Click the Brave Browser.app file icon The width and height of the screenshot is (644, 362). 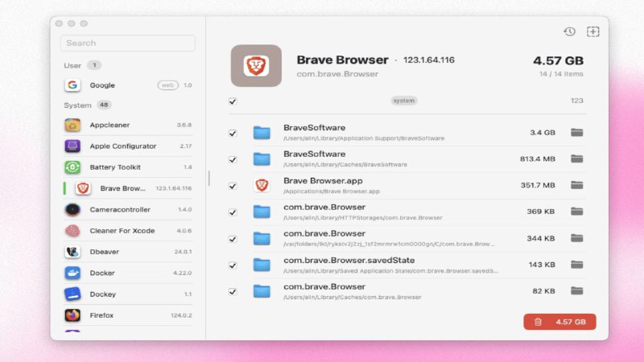click(262, 186)
